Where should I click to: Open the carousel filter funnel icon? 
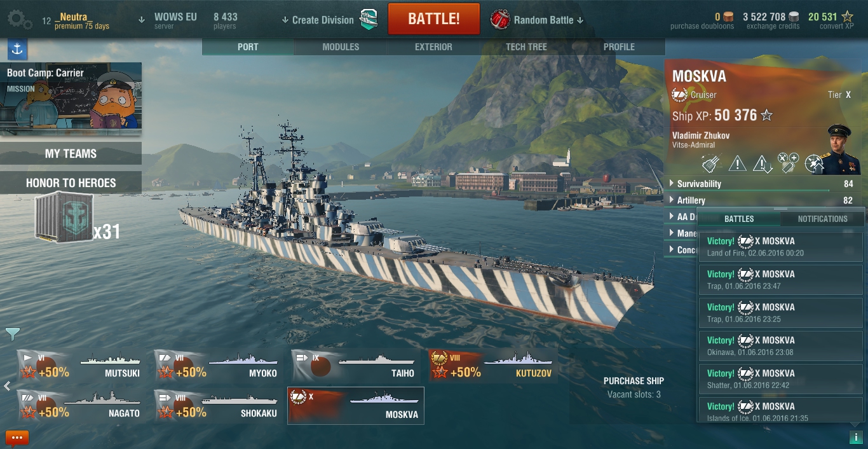tap(13, 334)
